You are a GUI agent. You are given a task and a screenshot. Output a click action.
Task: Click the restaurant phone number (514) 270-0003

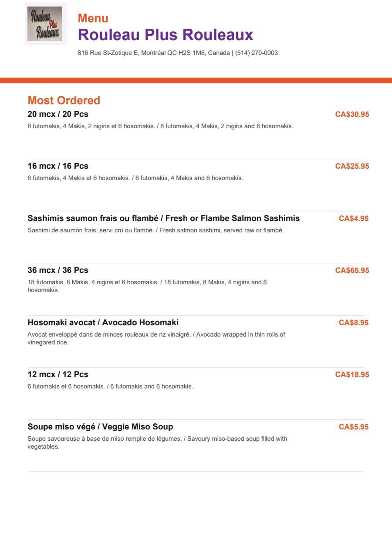(x=257, y=53)
